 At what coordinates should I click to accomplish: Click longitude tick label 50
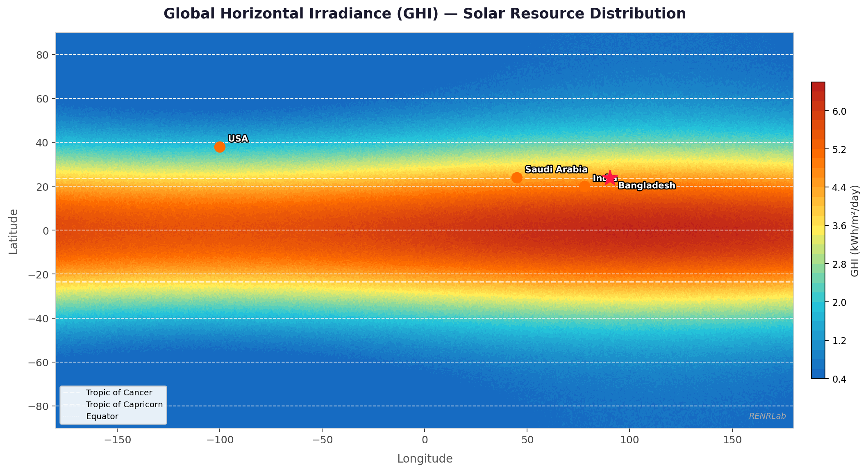[527, 440]
